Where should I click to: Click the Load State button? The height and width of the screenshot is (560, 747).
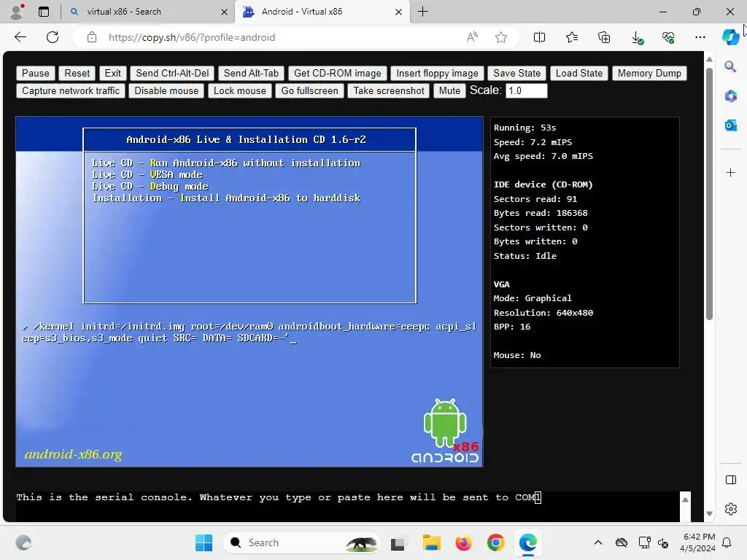tap(578, 73)
